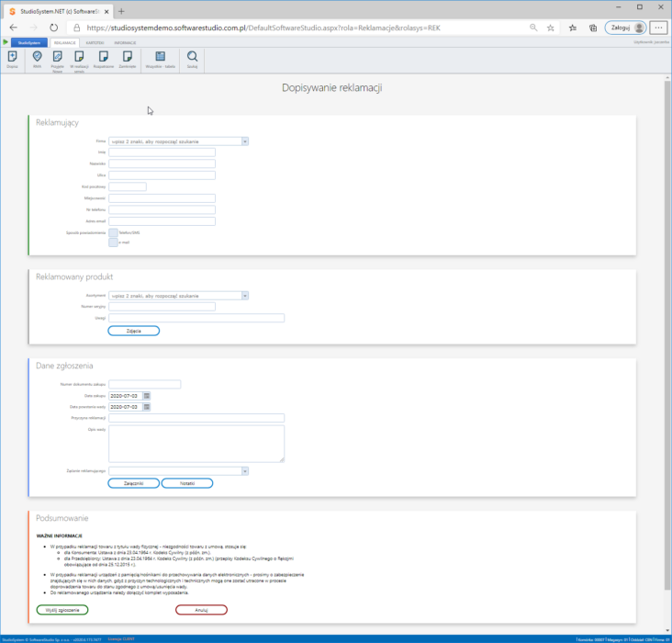
Task: Expand the Żądanie reklamującego dropdown arrow
Action: tap(245, 471)
